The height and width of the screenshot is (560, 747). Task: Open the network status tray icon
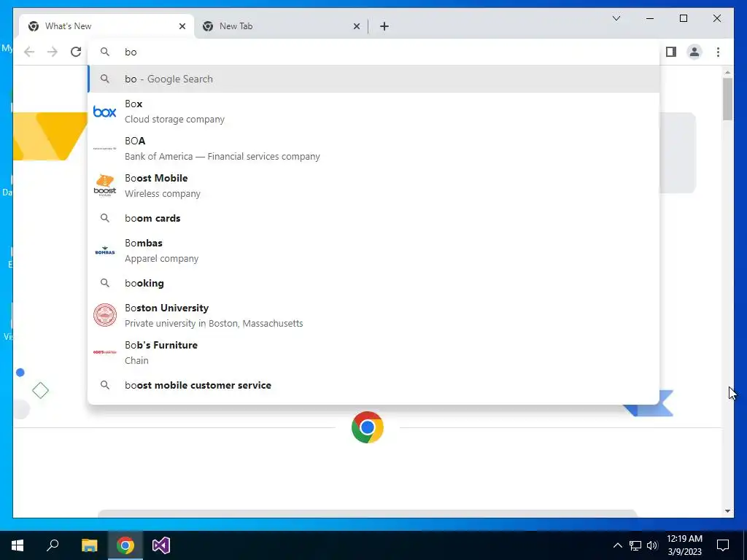635,545
